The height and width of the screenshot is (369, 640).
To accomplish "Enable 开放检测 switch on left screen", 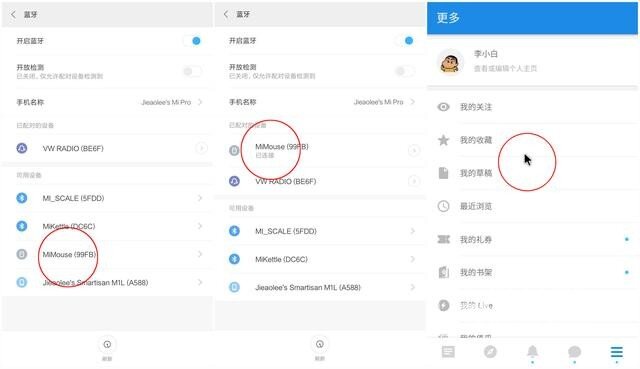I will tap(192, 71).
